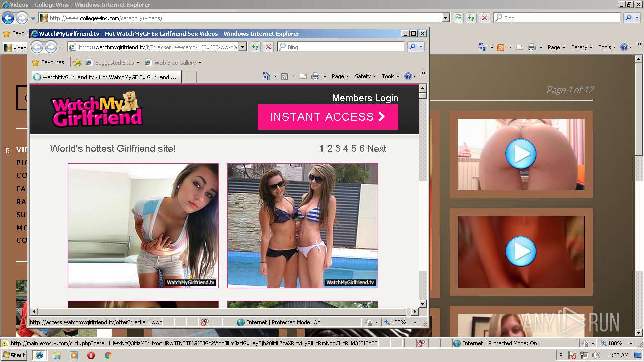Click popup horizontal scrollbar right arrow

point(415,312)
